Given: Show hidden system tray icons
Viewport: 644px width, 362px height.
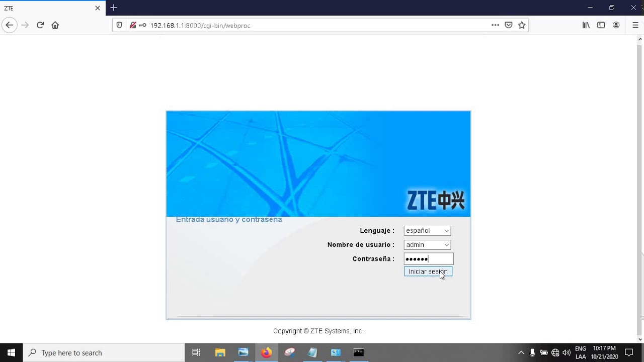Looking at the screenshot, I should tap(521, 352).
